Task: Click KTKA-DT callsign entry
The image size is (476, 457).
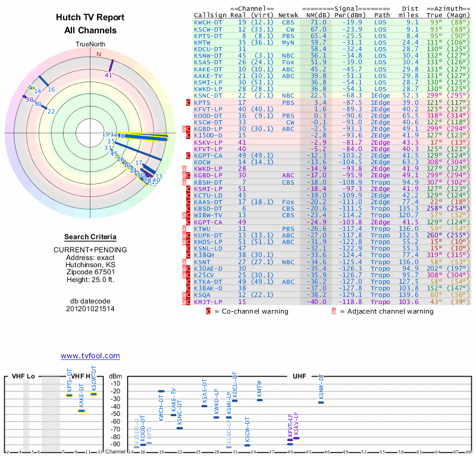Action: point(208,282)
